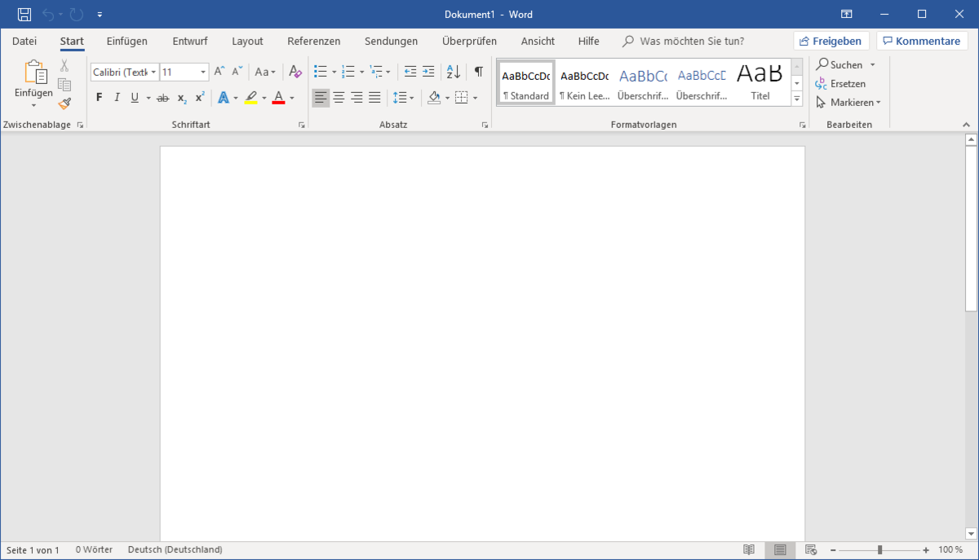
Task: Expand the font name Calibri dropdown
Action: [x=153, y=73]
